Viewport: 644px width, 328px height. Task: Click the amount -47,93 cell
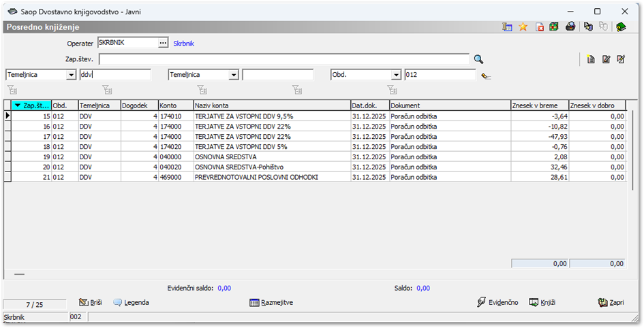tap(540, 137)
